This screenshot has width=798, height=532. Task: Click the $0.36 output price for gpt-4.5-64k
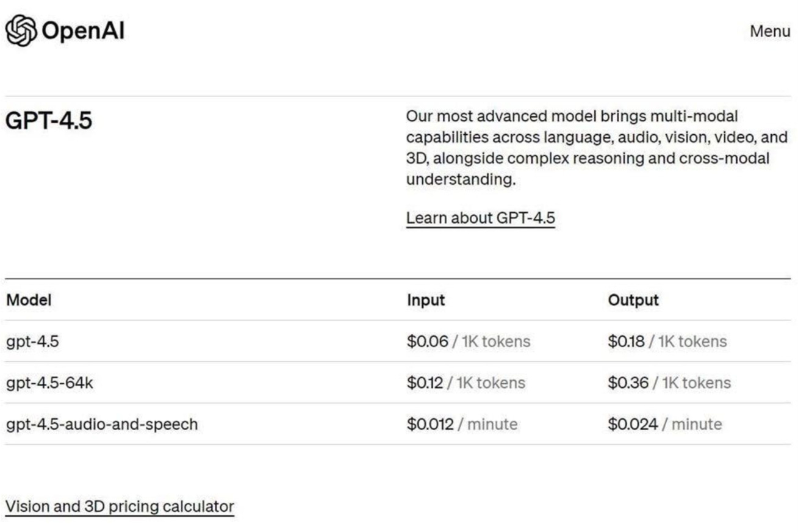pyautogui.click(x=628, y=383)
